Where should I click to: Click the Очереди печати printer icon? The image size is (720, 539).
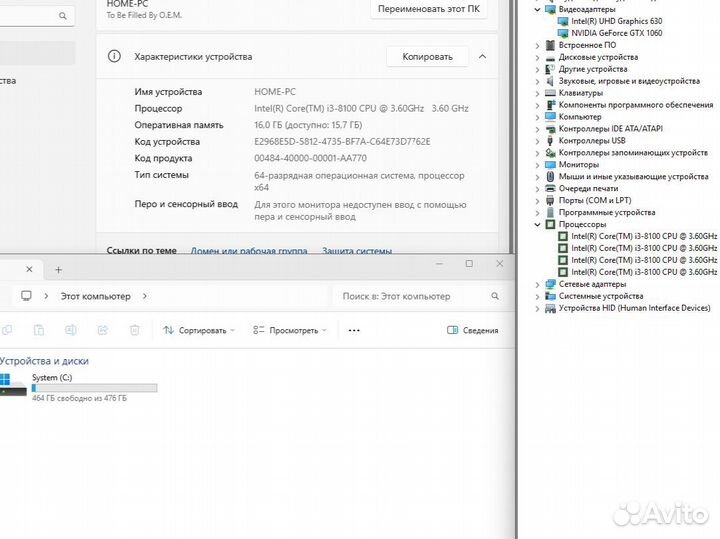coord(551,189)
